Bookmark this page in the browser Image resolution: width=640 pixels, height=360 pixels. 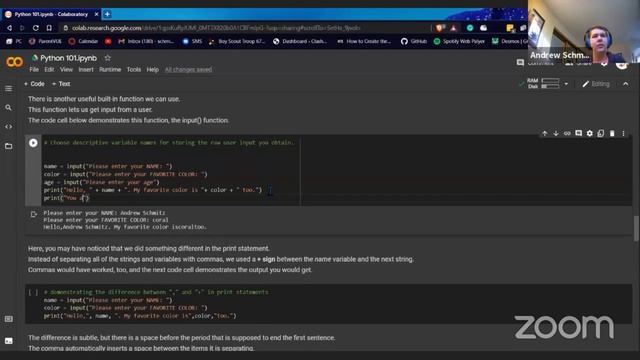(x=49, y=28)
